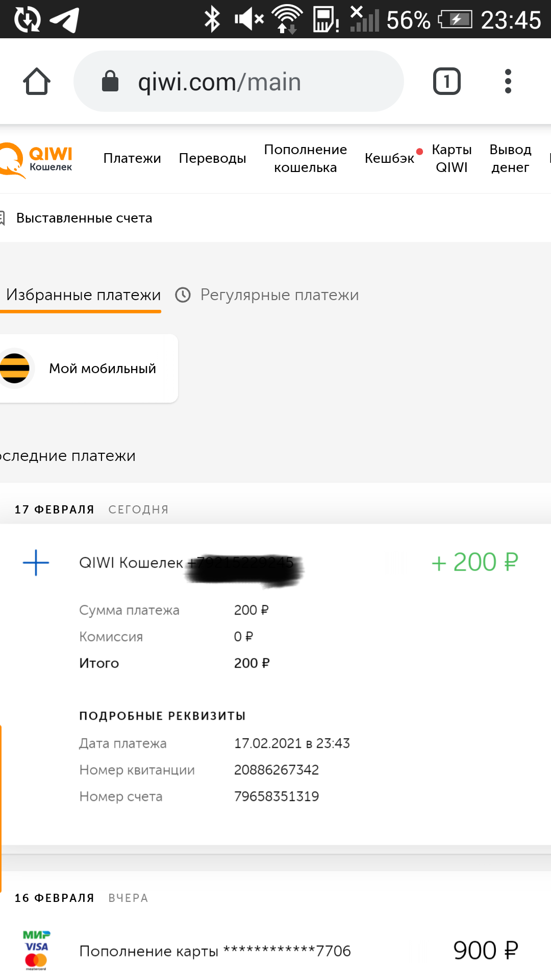Open the Кешбэк section

pyautogui.click(x=389, y=158)
